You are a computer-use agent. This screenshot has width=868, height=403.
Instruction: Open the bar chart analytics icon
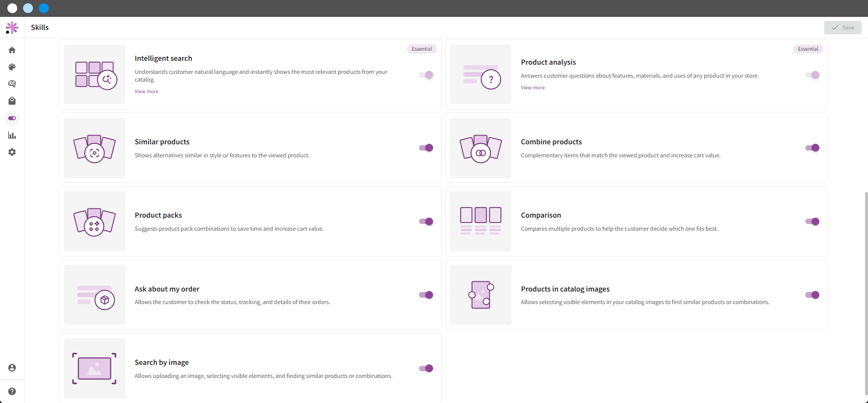(x=12, y=135)
